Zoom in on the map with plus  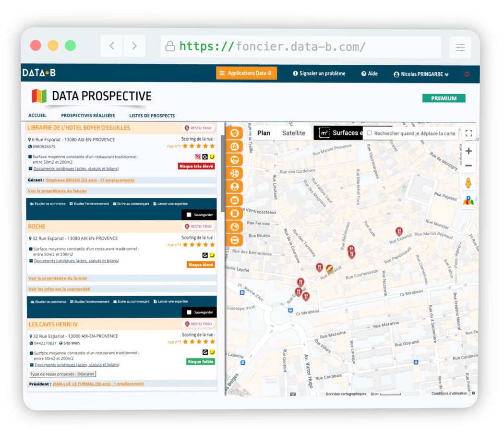(x=468, y=151)
